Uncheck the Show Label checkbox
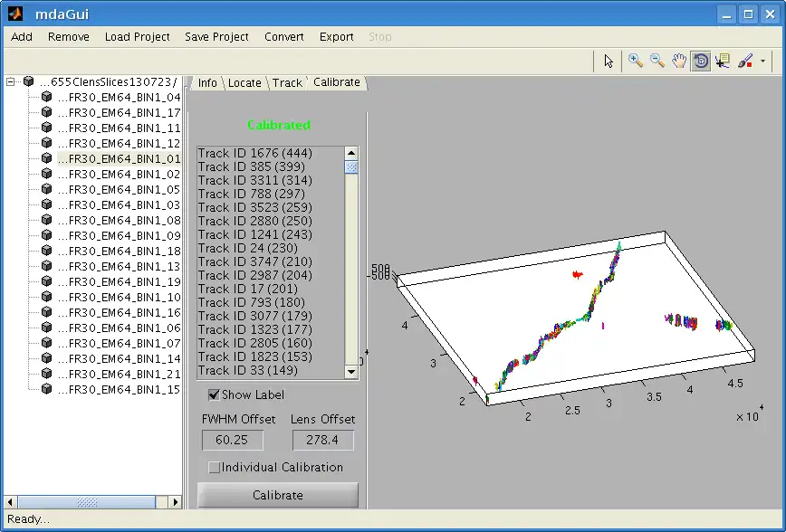 click(x=215, y=394)
